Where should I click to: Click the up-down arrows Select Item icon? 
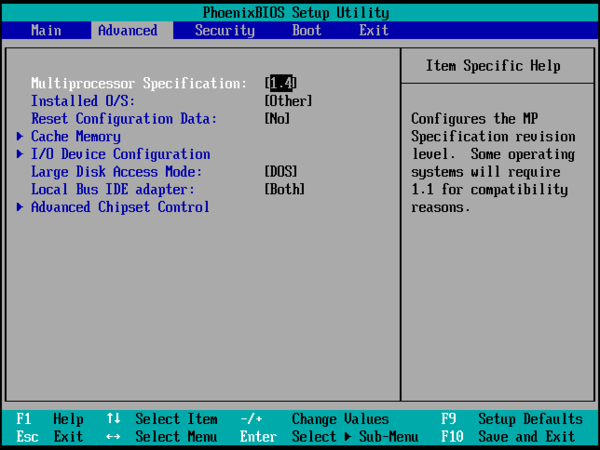point(113,419)
